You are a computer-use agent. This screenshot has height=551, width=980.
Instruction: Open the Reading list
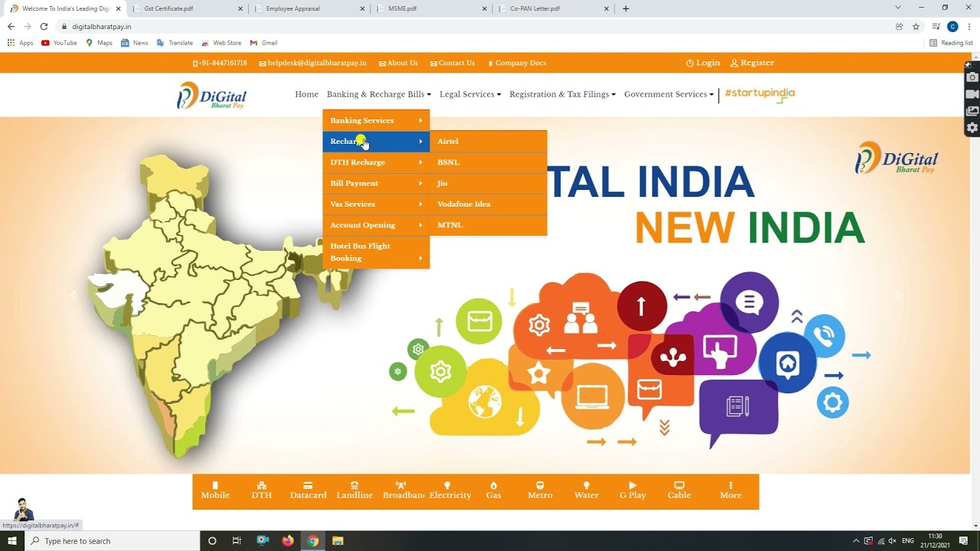click(951, 43)
